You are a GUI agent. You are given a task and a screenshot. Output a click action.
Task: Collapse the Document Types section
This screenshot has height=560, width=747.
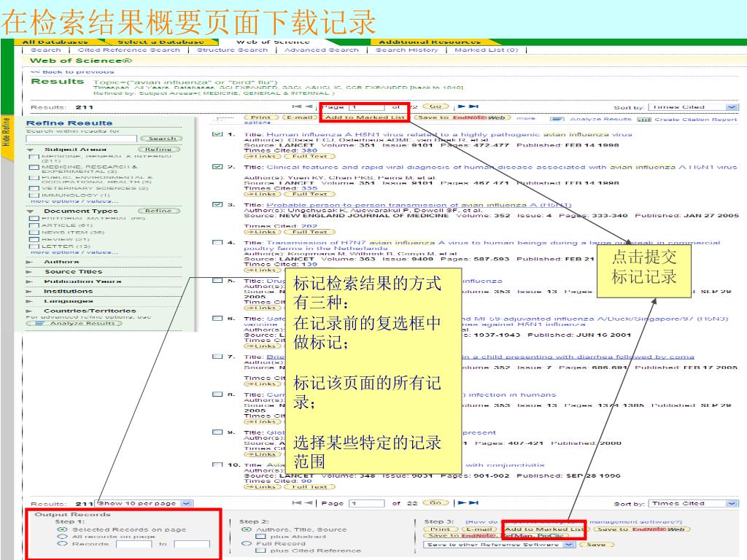click(31, 211)
